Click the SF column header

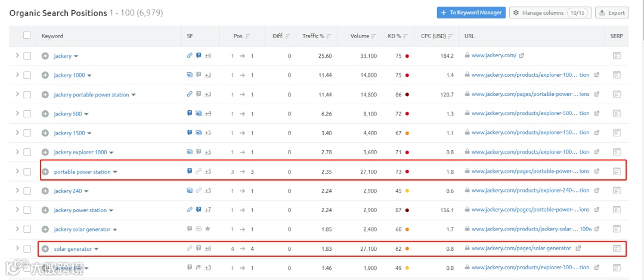click(190, 36)
